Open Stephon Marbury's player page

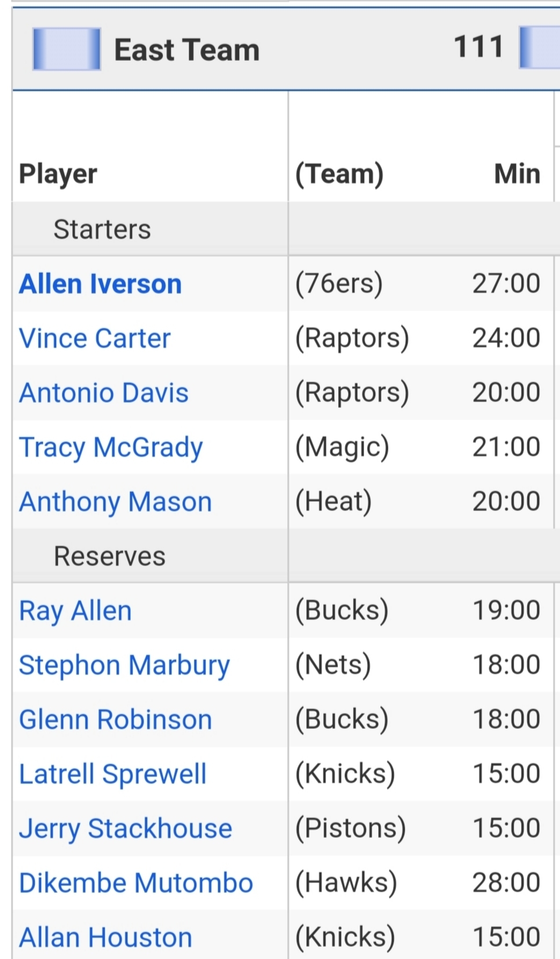coord(124,665)
